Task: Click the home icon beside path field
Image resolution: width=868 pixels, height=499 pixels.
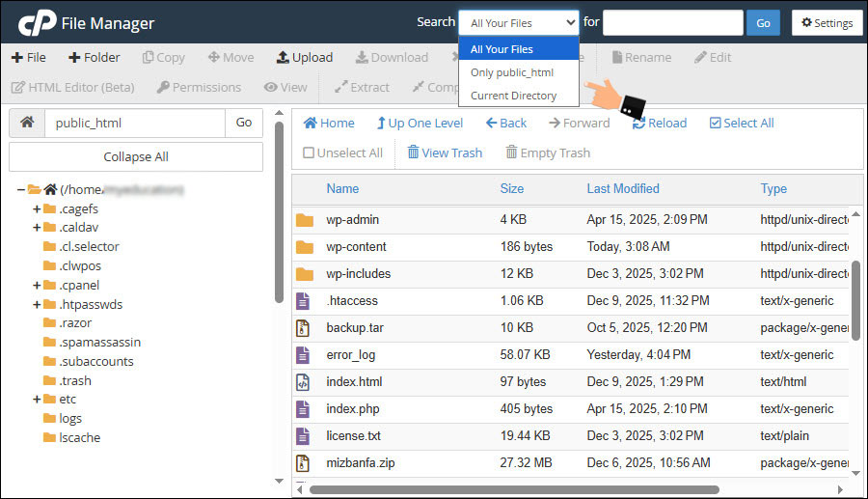Action: [x=27, y=123]
